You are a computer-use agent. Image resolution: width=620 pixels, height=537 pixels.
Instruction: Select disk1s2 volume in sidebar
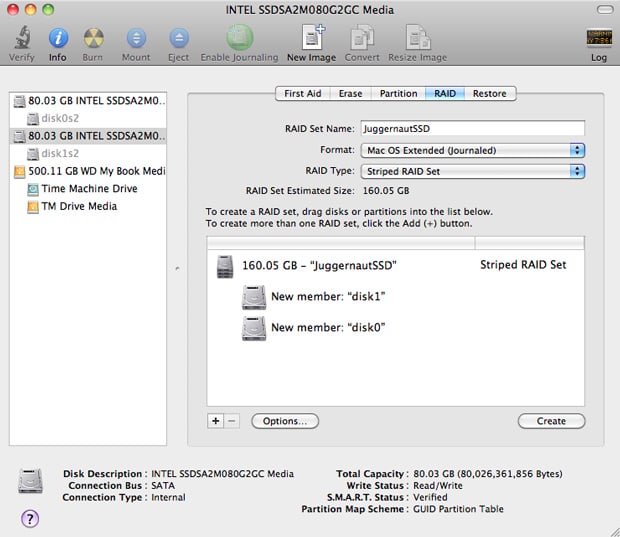pos(88,153)
